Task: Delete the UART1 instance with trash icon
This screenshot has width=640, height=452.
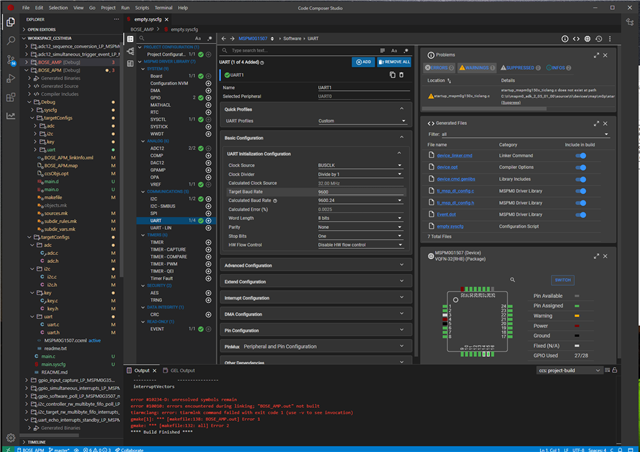Action: point(401,75)
